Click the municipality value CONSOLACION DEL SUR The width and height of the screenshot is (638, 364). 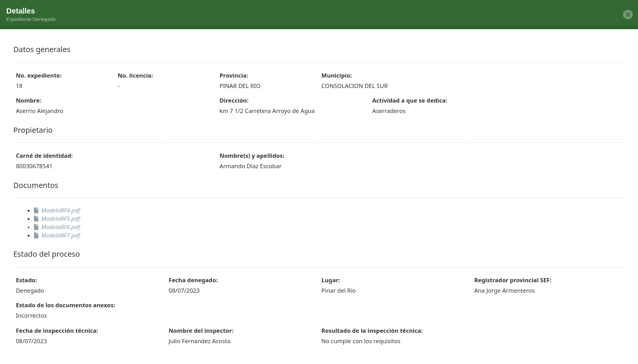click(x=354, y=86)
